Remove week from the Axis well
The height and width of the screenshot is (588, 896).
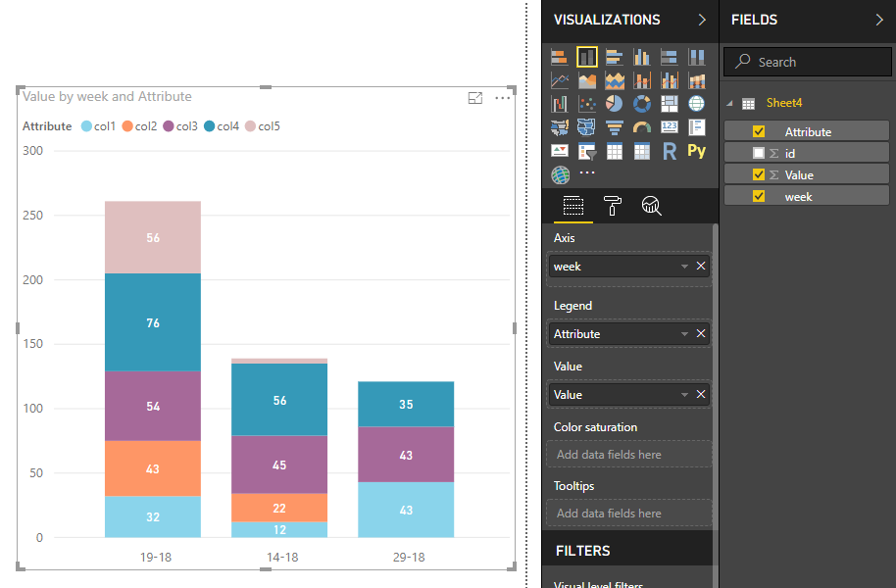point(701,267)
